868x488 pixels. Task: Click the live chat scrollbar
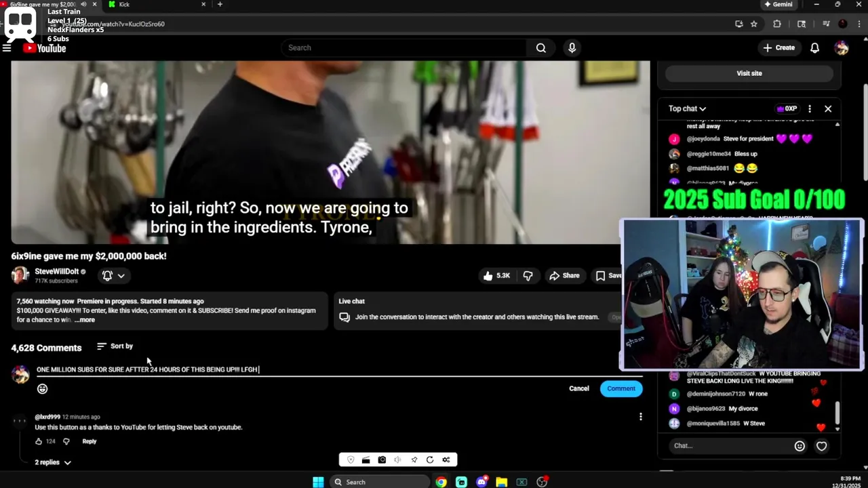click(x=837, y=411)
